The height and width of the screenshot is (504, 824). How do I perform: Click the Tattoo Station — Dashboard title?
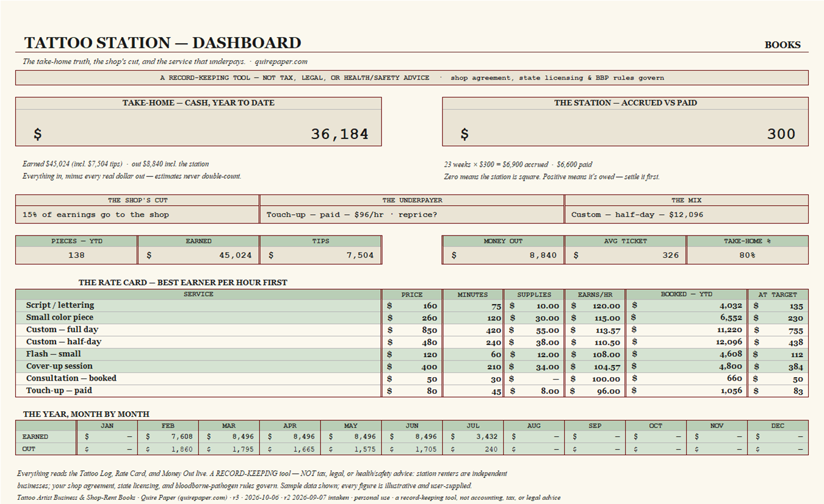point(162,43)
